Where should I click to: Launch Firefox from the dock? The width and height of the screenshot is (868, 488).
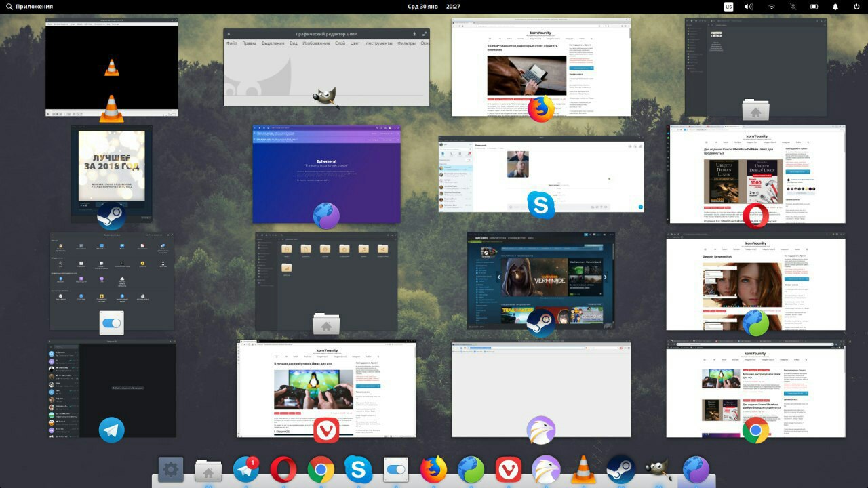point(433,469)
